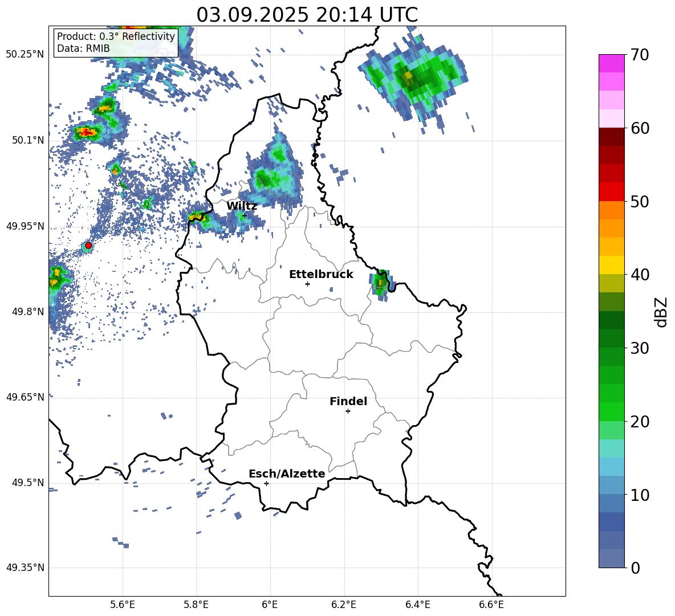Click the Data: RMIB text
Viewport: 675px width, 616px height.
point(83,48)
